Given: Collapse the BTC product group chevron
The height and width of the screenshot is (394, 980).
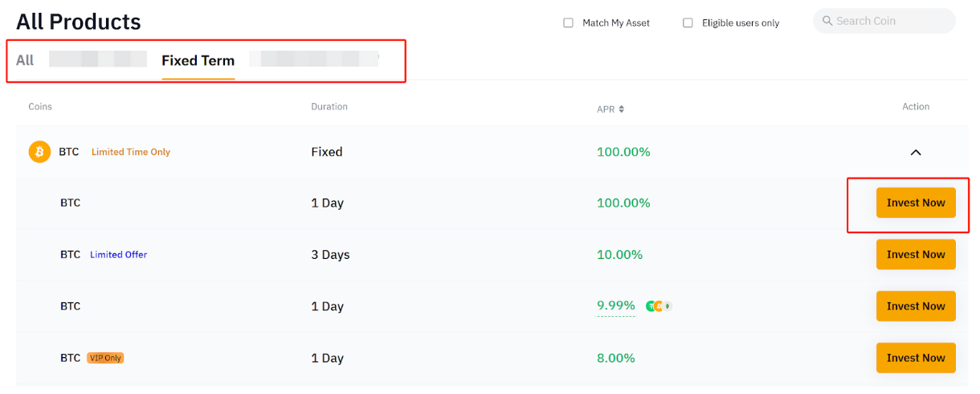Looking at the screenshot, I should point(915,152).
